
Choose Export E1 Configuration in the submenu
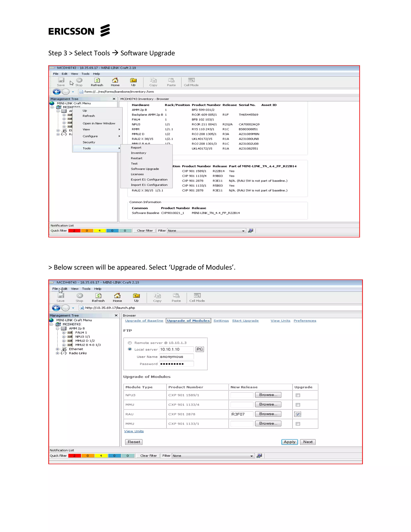point(149,179)
